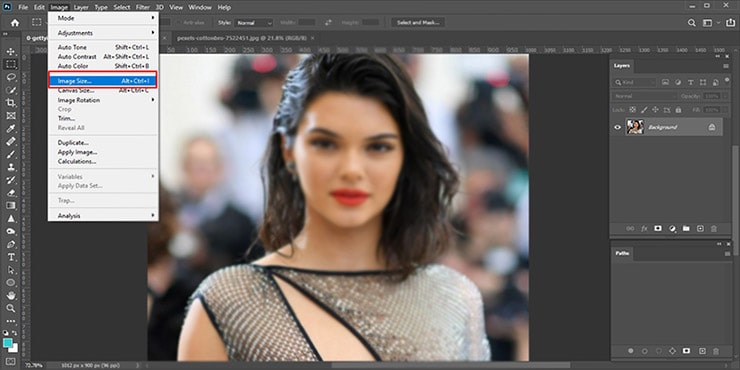Click the Delete layer trash icon

714,228
